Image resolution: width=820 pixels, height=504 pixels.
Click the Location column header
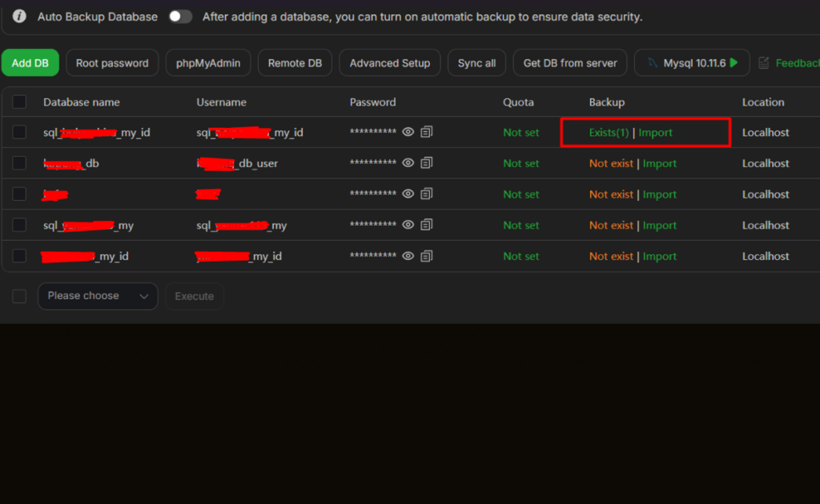tap(763, 102)
